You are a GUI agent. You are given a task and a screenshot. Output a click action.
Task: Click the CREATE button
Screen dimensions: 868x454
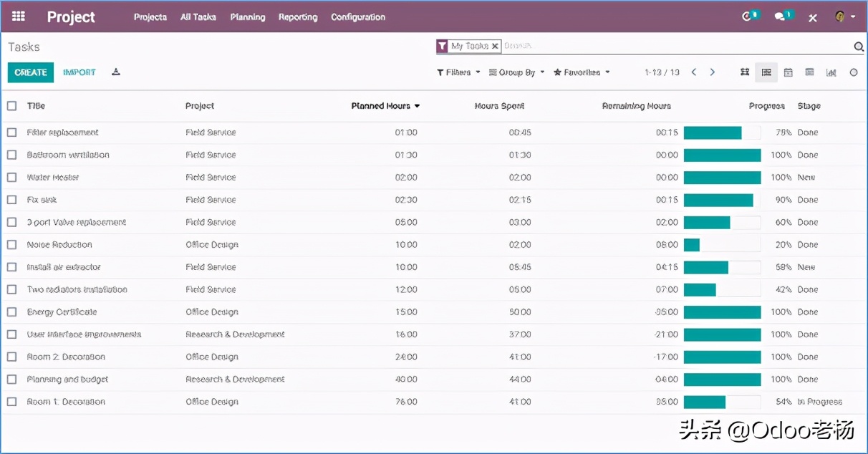31,72
